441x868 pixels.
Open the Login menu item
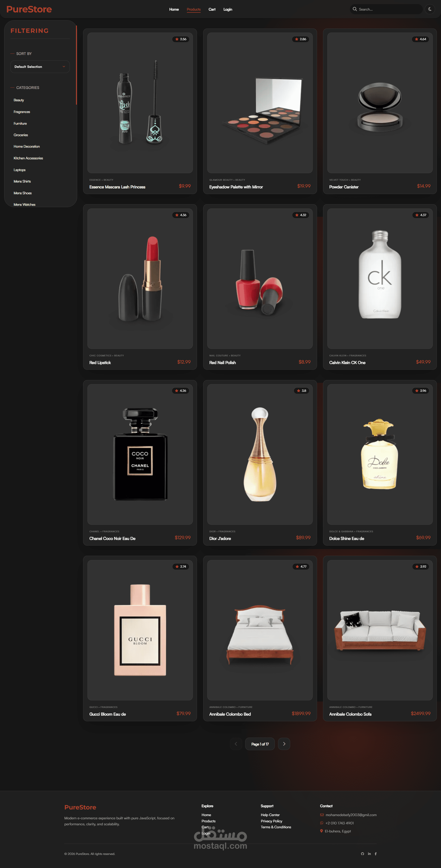tap(228, 9)
